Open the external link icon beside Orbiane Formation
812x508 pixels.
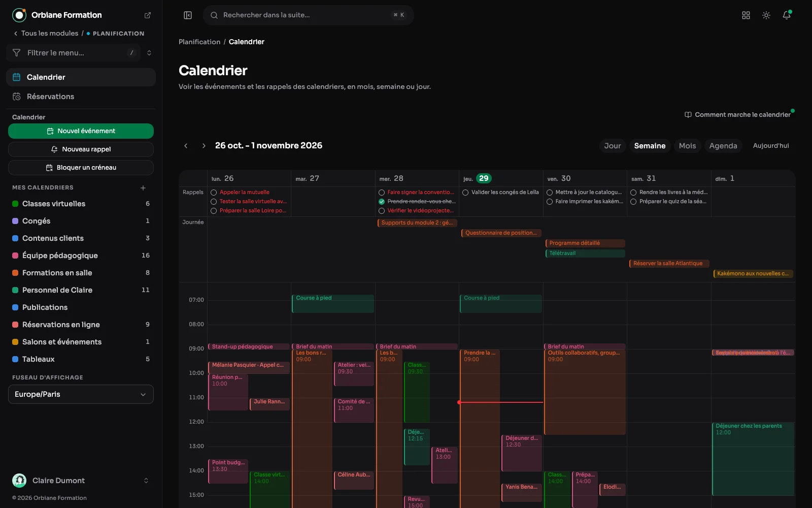[x=148, y=15]
